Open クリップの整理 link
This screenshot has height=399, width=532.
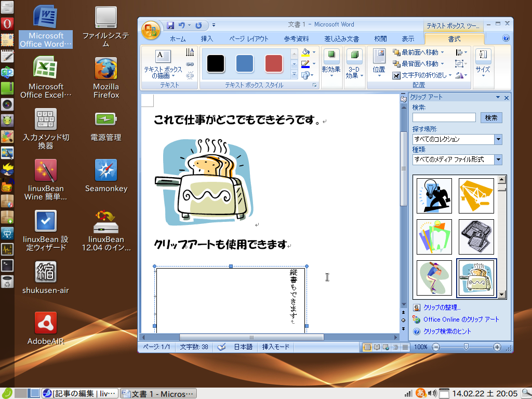442,308
